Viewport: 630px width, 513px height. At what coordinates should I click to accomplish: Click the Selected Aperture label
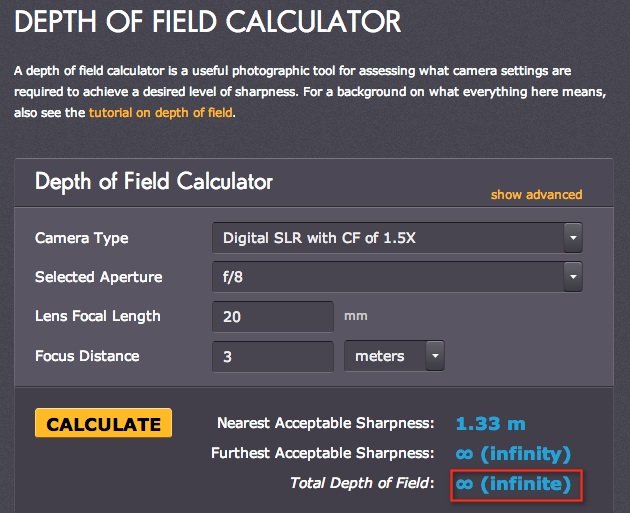point(98,277)
